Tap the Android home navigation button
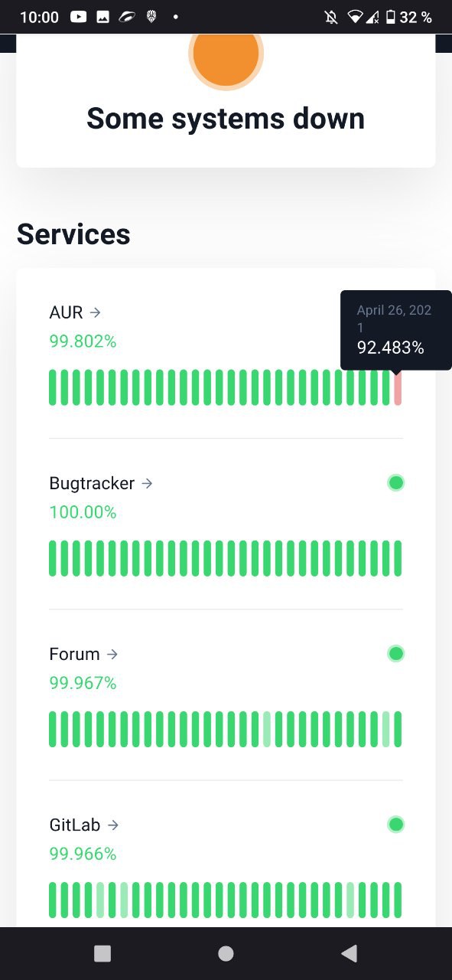This screenshot has height=980, width=452. [x=226, y=953]
